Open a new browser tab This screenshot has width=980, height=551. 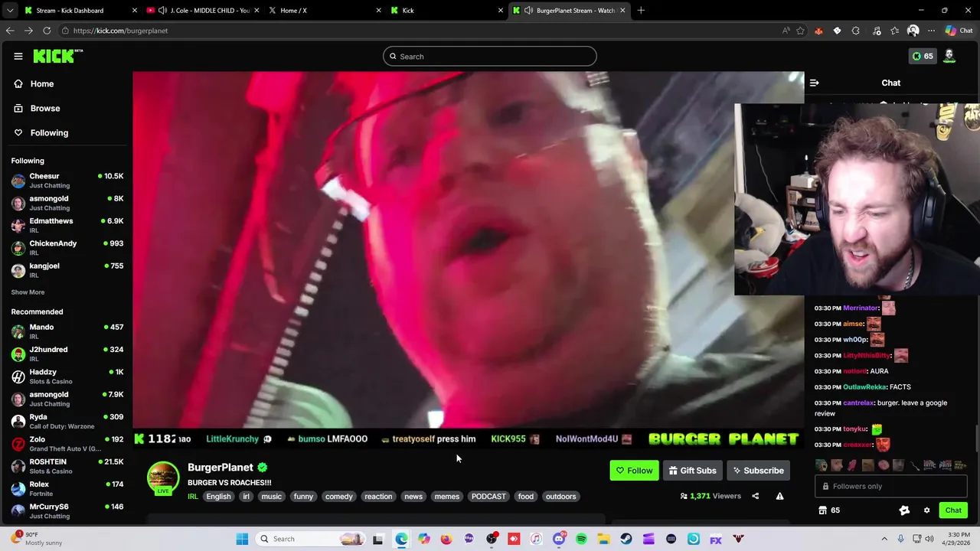point(641,10)
